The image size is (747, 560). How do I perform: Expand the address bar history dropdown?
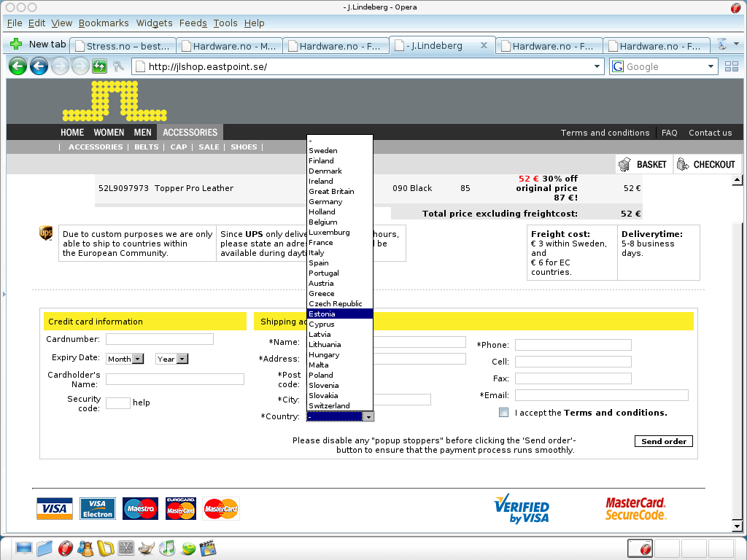click(x=597, y=66)
